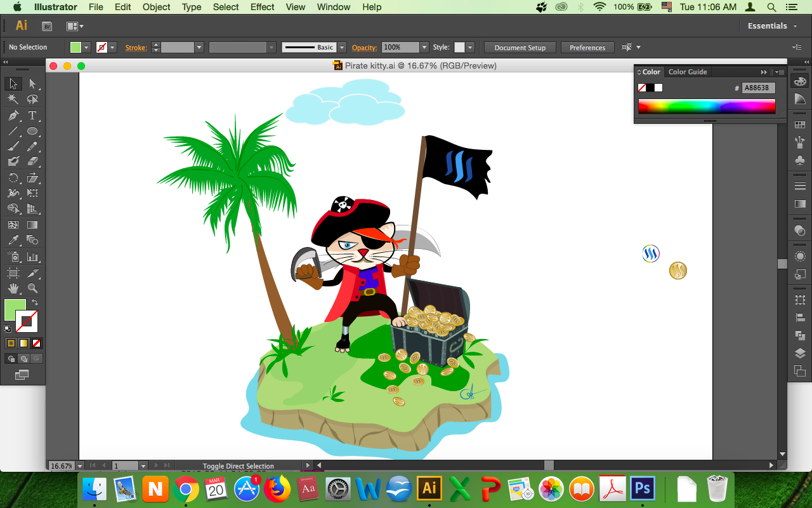This screenshot has width=812, height=508.
Task: Select the Symbol Sprayer tool
Action: tap(13, 257)
